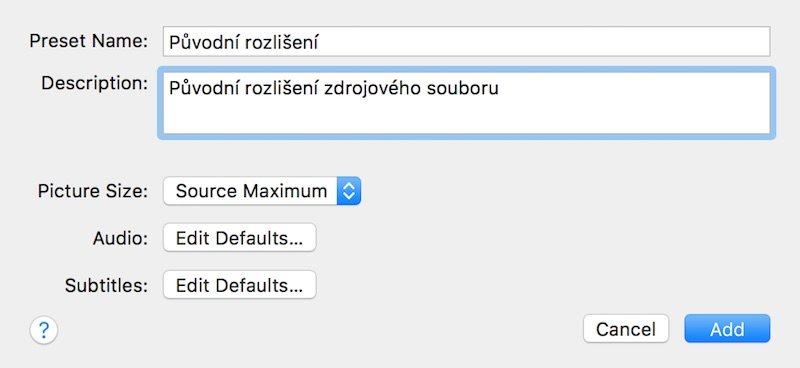Focus the Preset Name text field
Viewport: 800px width, 368px height.
(x=466, y=41)
